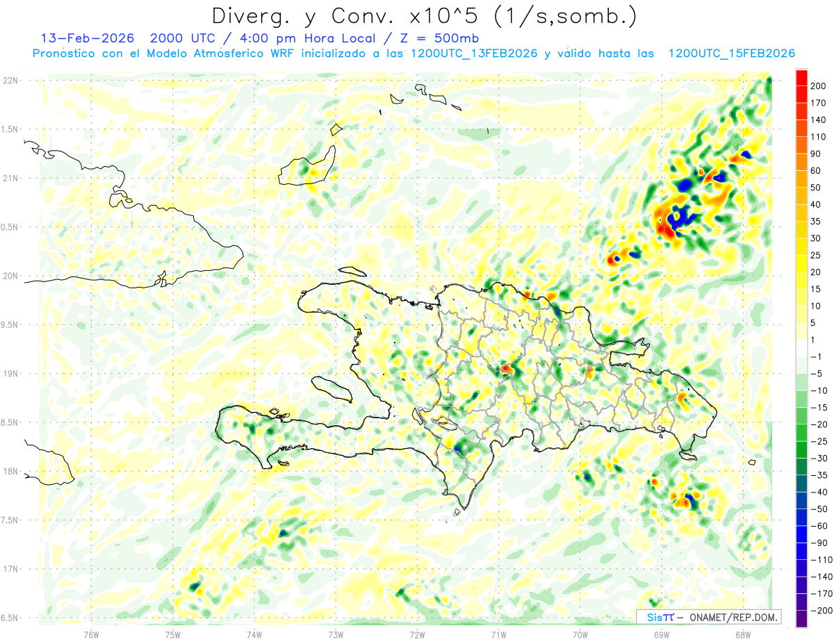
Task: Click the positive '50' color bar value
Action: (x=816, y=188)
